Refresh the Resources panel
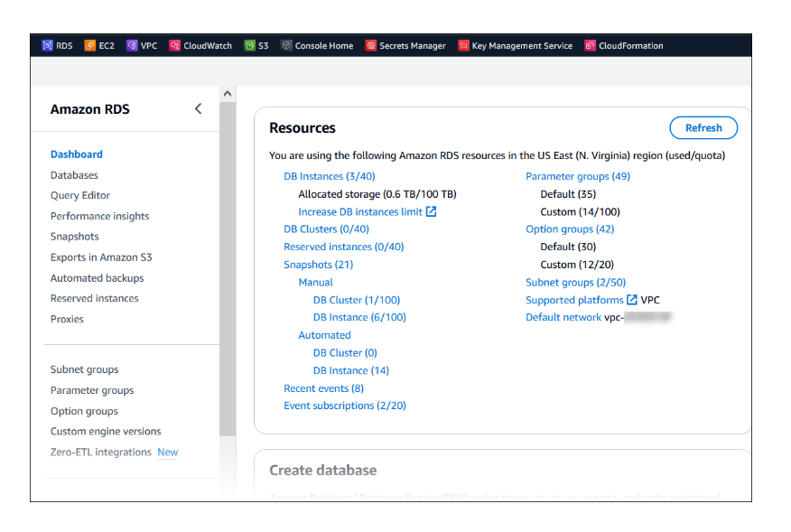 tap(703, 127)
